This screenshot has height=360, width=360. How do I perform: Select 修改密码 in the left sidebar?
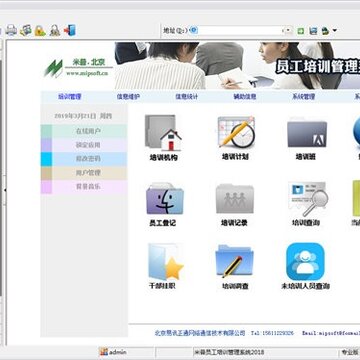click(x=84, y=159)
